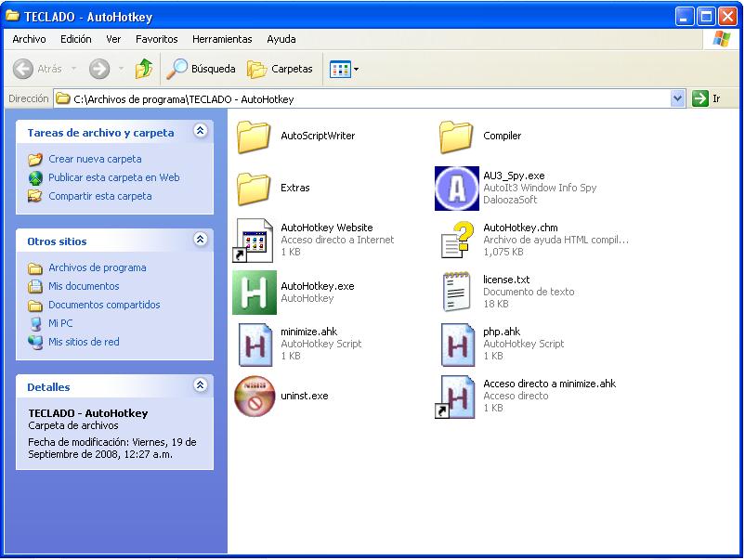Select the uninst.exe uninstaller icon
Screen dimensions: 745x560
point(255,397)
